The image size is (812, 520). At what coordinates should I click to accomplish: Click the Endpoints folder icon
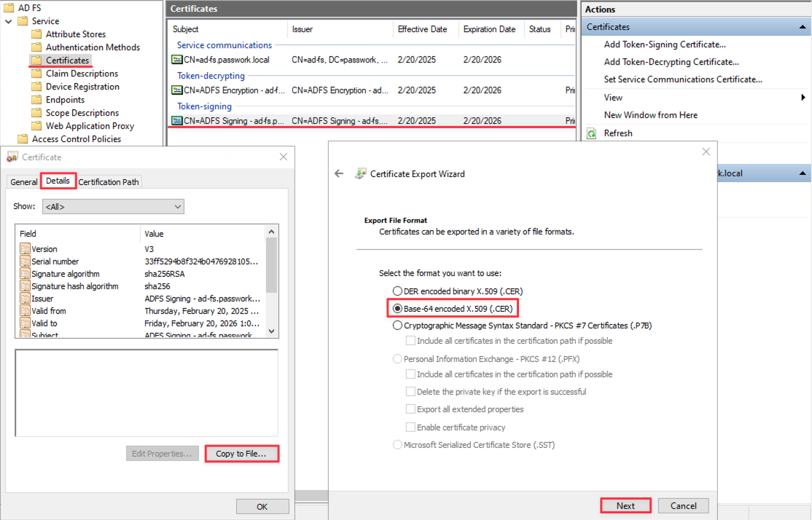(x=36, y=99)
